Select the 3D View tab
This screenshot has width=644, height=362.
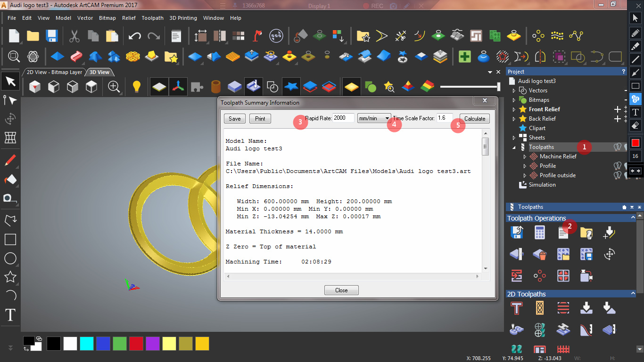click(99, 72)
